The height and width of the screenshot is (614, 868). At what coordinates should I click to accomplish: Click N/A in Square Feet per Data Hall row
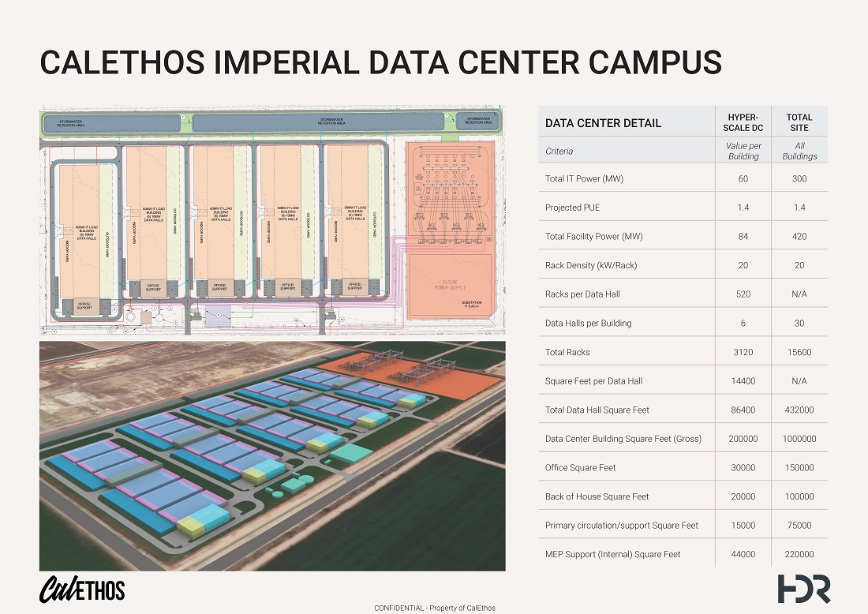coord(799,381)
